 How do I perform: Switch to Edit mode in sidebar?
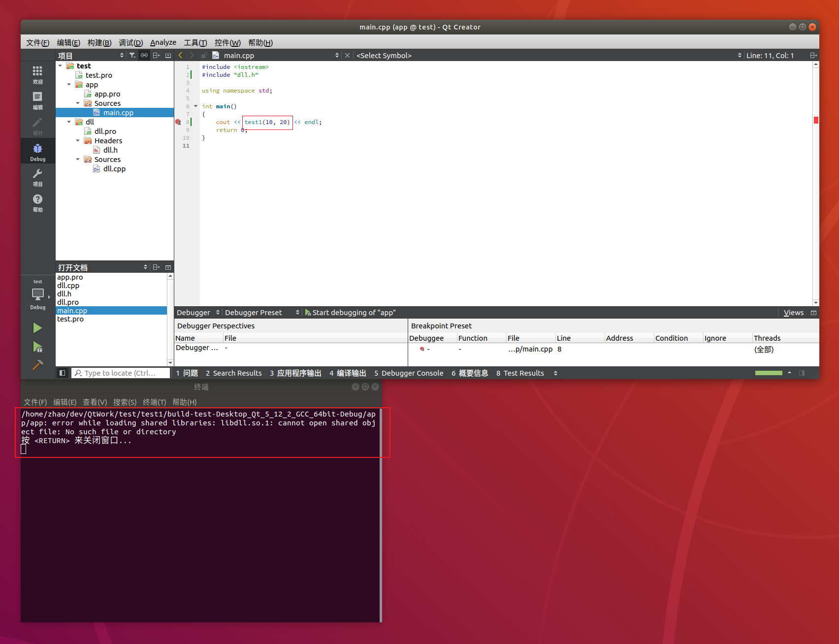click(37, 100)
